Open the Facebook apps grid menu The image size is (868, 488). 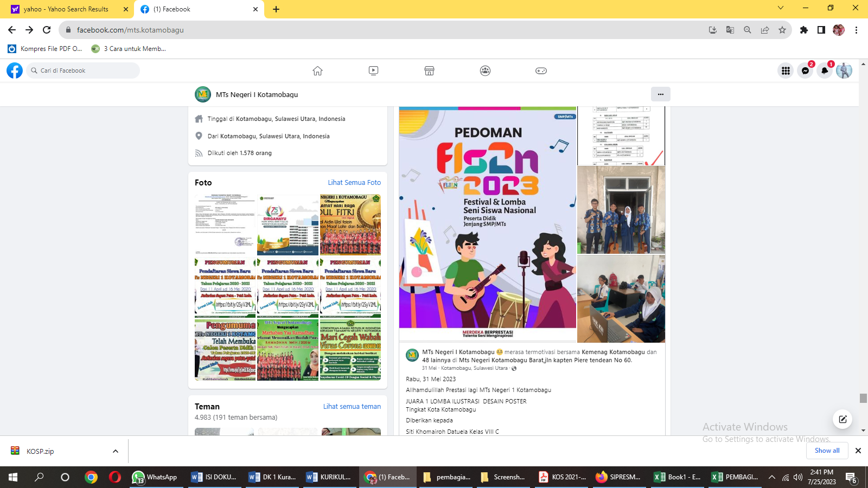[786, 70]
